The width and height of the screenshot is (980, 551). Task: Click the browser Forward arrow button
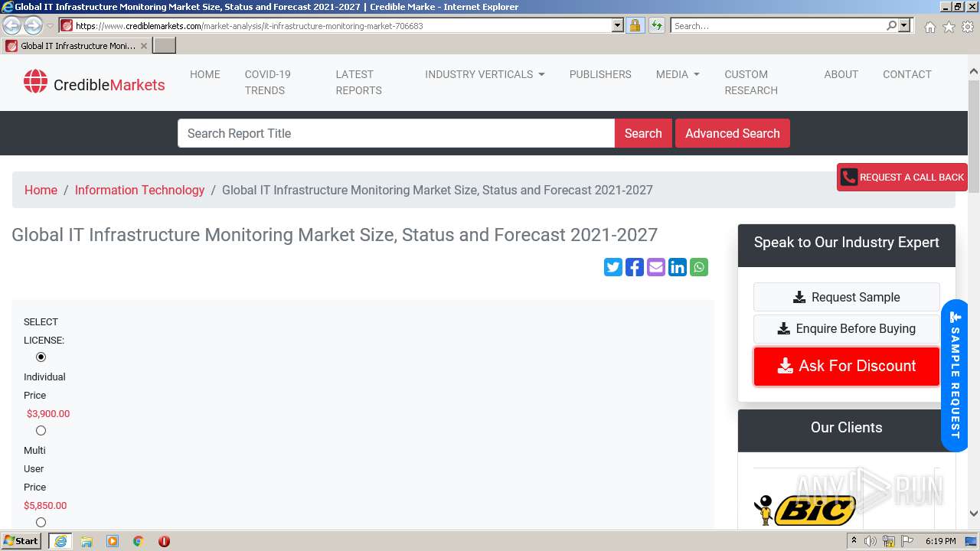click(33, 25)
